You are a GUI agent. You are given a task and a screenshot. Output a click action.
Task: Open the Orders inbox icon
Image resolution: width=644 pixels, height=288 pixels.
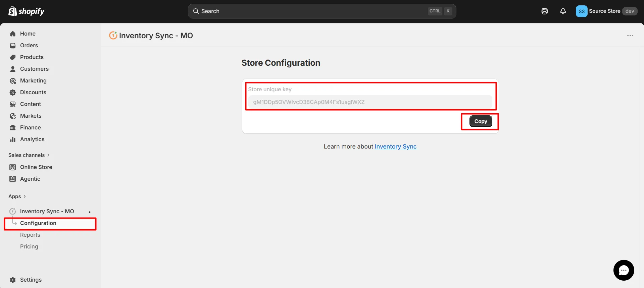[x=13, y=45]
